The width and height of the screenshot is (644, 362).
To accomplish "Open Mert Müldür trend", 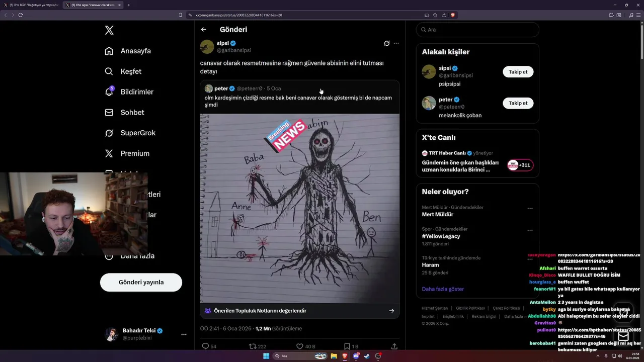I will (x=437, y=214).
